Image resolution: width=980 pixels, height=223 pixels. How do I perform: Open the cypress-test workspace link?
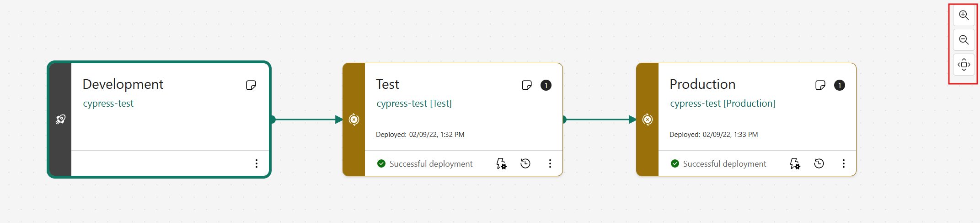[x=108, y=103]
